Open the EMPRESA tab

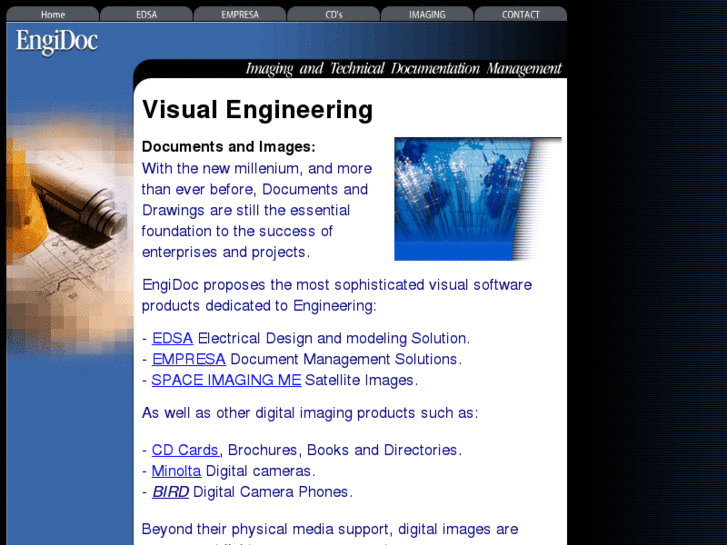240,14
